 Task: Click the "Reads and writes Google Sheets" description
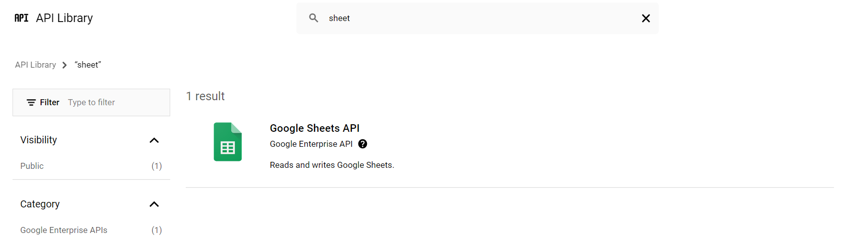tap(332, 165)
